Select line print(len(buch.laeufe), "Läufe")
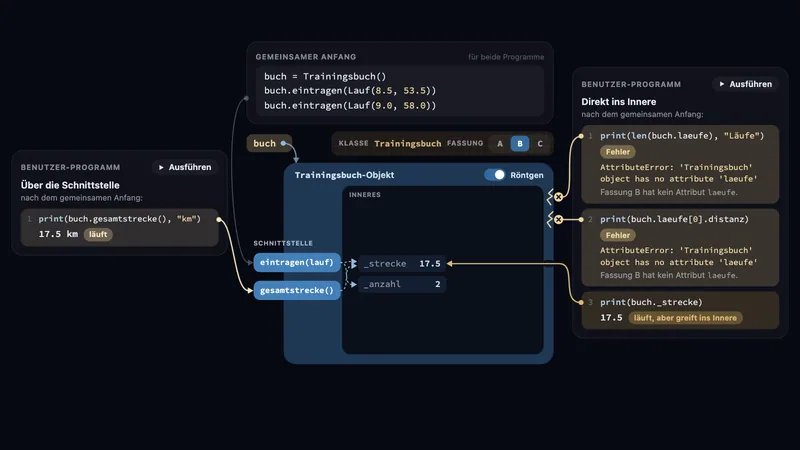This screenshot has height=450, width=800. click(x=682, y=136)
